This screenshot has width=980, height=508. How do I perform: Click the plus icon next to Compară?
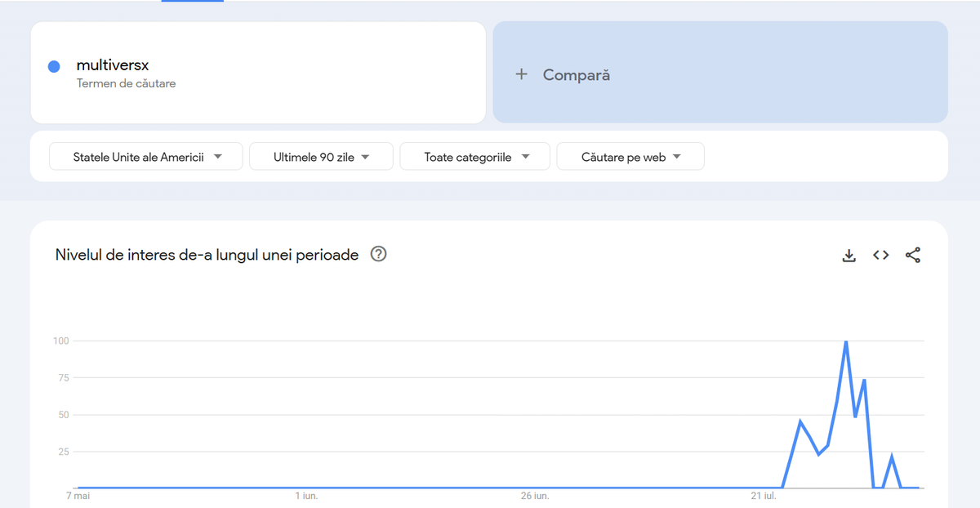click(522, 74)
